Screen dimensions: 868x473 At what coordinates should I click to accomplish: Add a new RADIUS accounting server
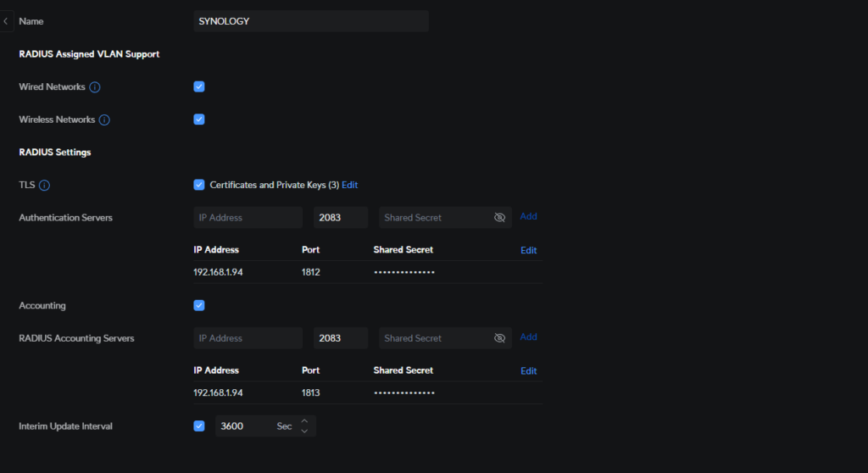coord(528,337)
